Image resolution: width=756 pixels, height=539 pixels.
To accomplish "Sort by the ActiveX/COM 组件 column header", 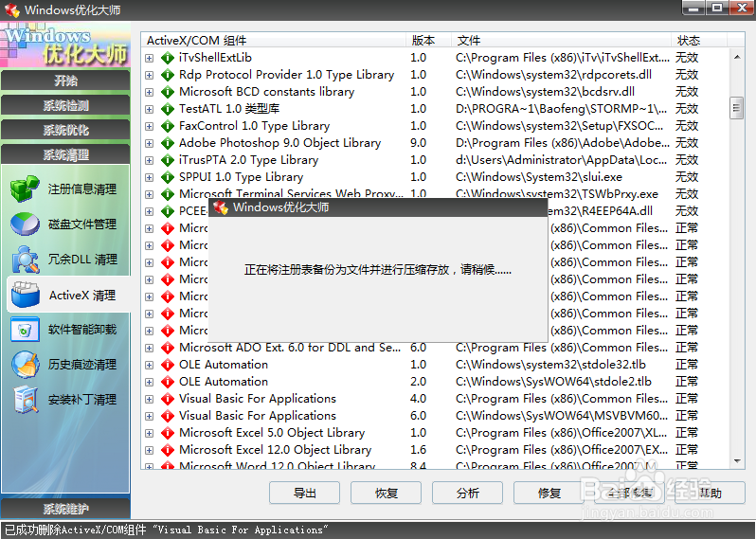I will point(274,40).
